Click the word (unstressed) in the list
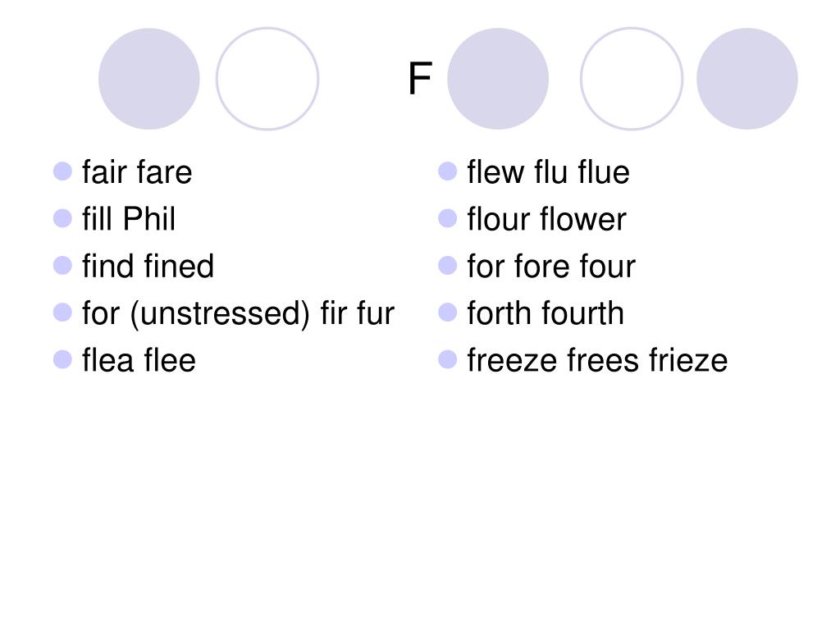 pos(220,313)
